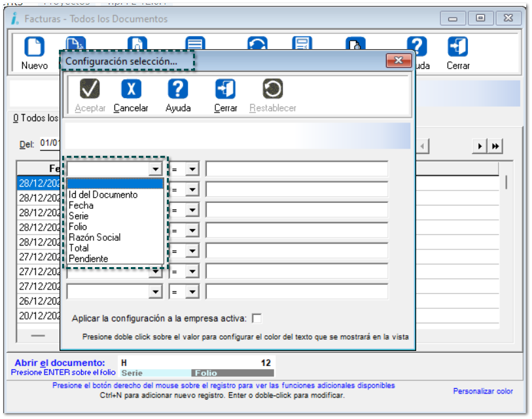Expand the last row field dropdown

pyautogui.click(x=155, y=291)
